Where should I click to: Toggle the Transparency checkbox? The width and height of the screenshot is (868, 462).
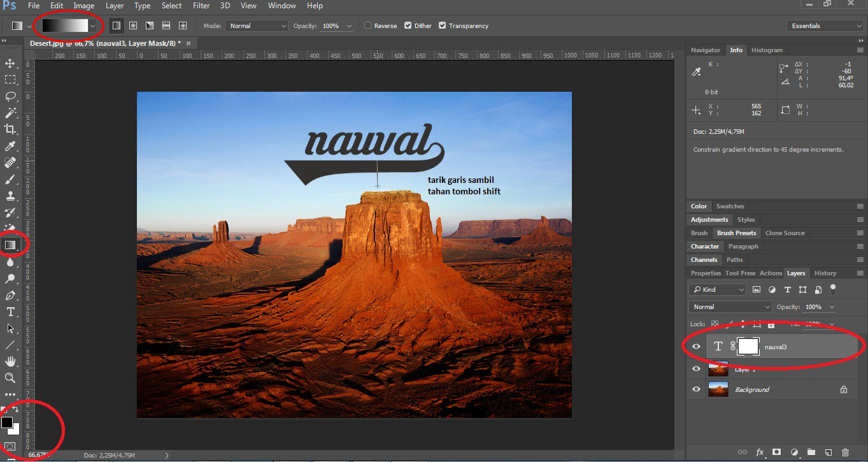coord(443,25)
